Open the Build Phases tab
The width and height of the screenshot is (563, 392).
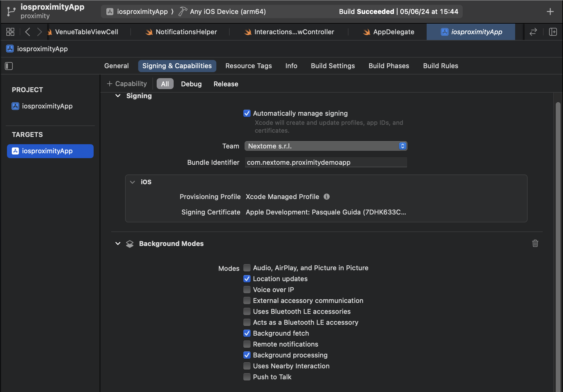389,66
